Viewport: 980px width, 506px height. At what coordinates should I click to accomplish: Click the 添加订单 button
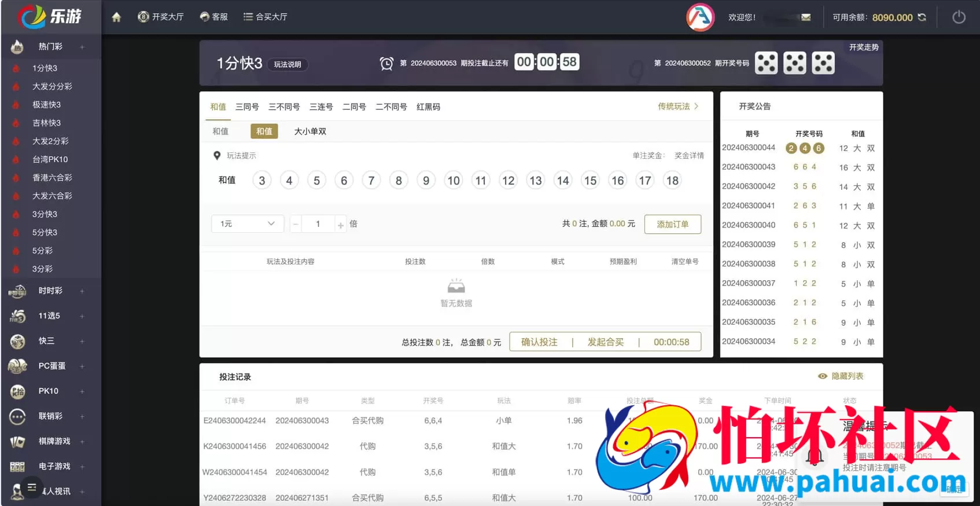pos(673,224)
